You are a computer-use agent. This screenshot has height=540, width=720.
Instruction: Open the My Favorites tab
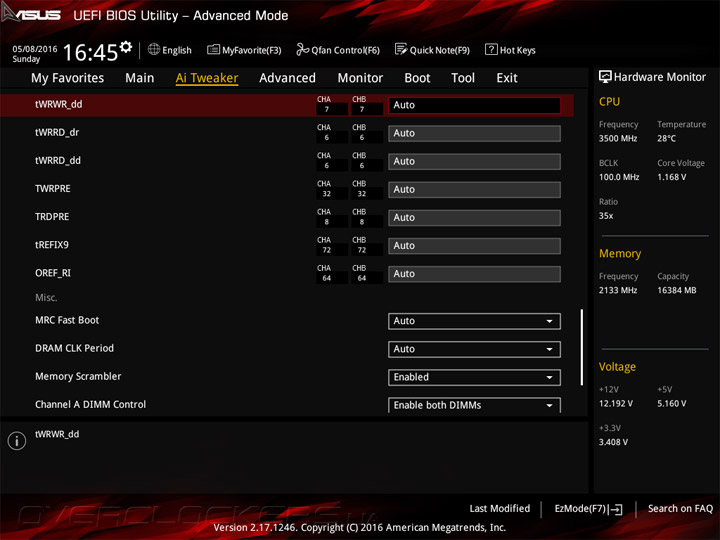[68, 78]
